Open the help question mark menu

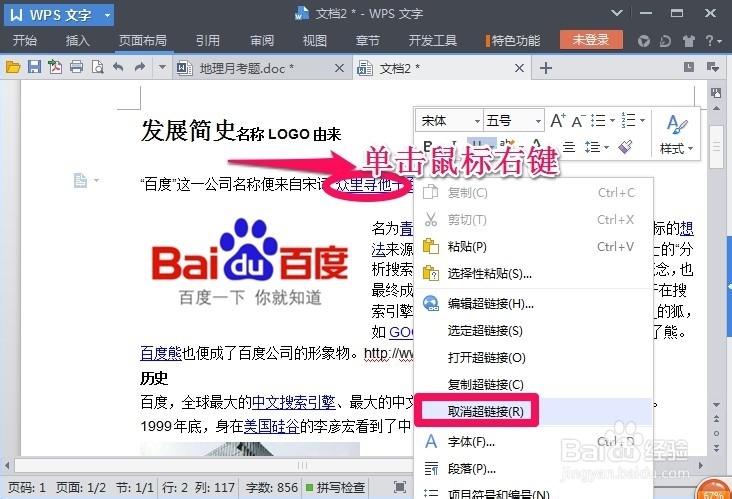[713, 41]
